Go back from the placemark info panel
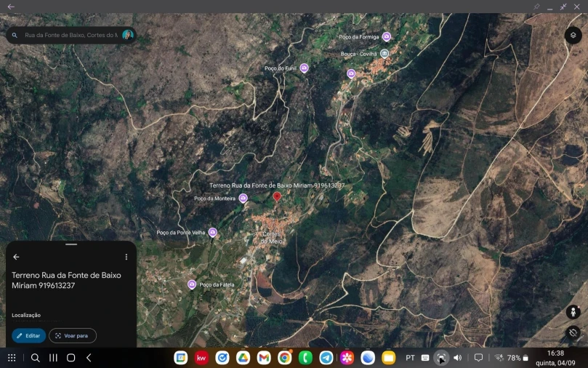Viewport: 588px width, 368px height. tap(16, 257)
